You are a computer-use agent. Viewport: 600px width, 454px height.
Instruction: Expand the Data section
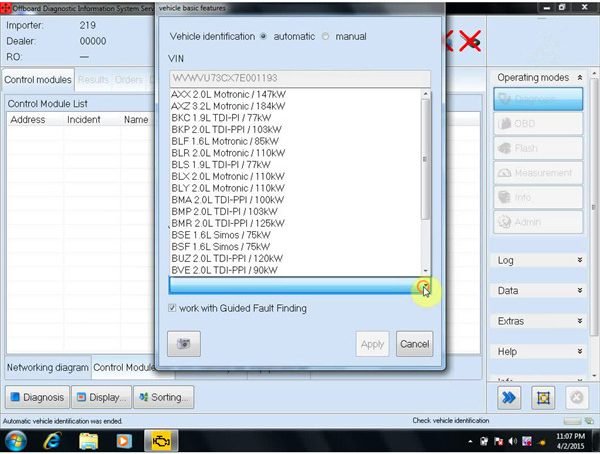point(580,291)
